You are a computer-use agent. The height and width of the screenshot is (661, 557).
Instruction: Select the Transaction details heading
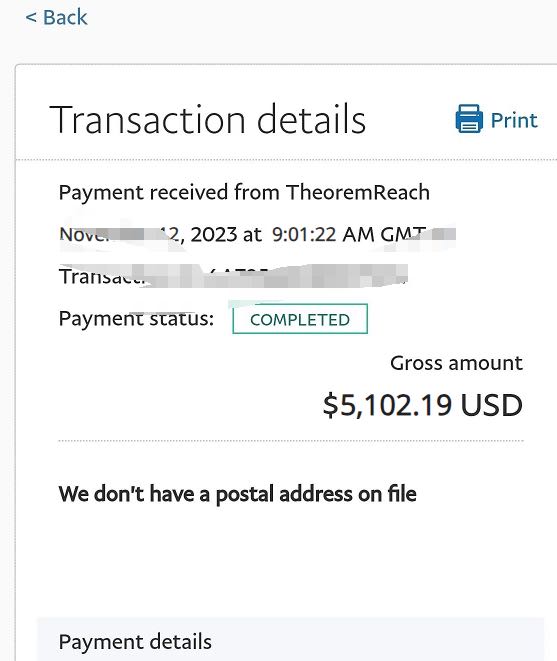tap(207, 120)
